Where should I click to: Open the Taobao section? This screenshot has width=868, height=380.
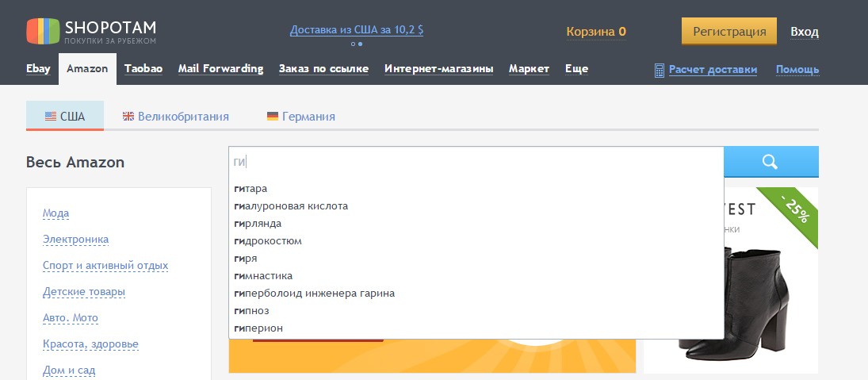coord(143,69)
